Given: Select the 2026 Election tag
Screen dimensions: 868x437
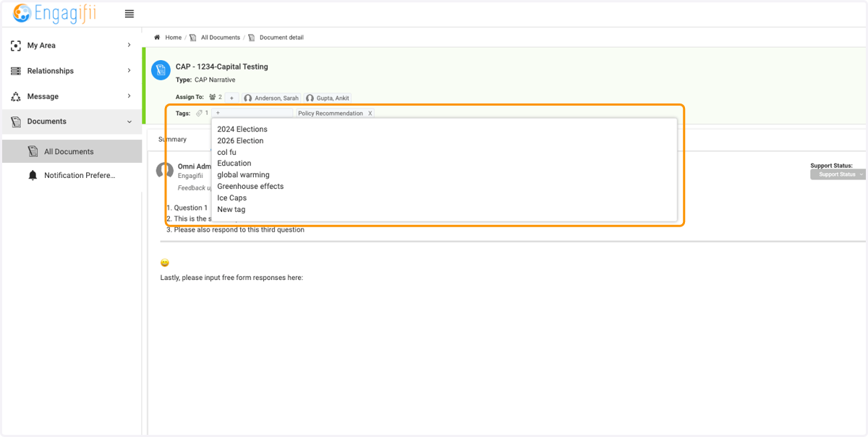Looking at the screenshot, I should 240,141.
